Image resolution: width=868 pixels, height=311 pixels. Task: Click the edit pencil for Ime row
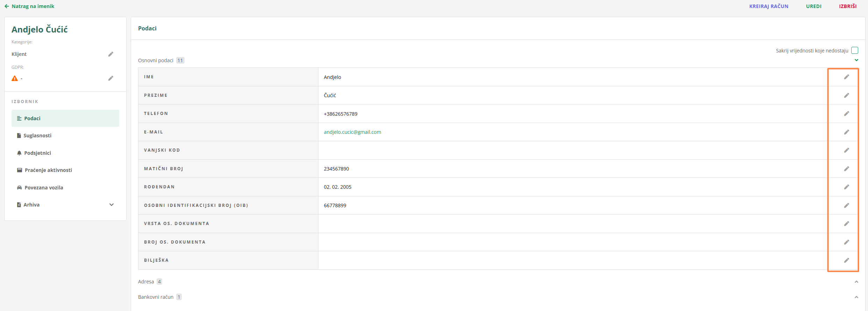(x=846, y=77)
